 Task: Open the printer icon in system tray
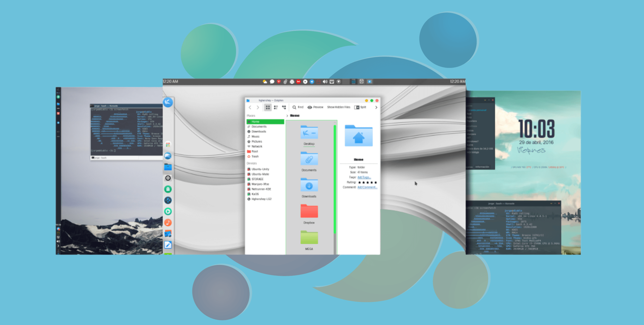pos(292,82)
